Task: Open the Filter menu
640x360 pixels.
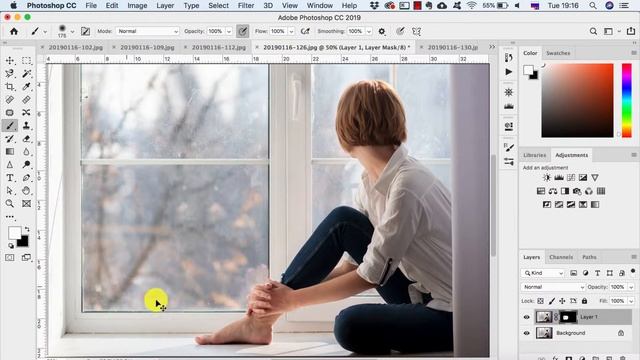Action: [246, 6]
